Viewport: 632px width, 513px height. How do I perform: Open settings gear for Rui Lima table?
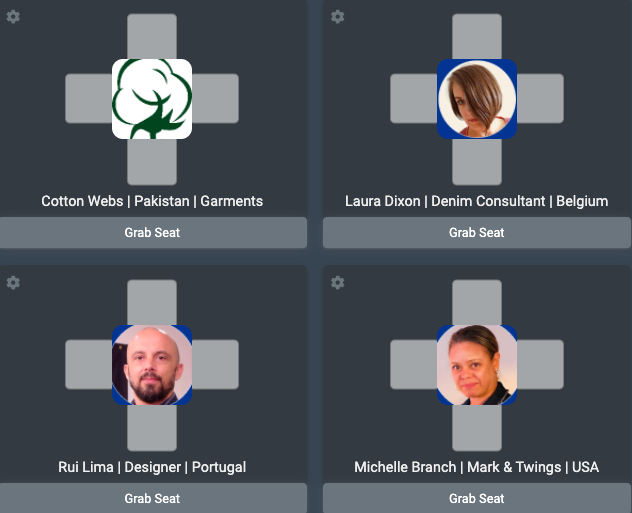pos(13,282)
